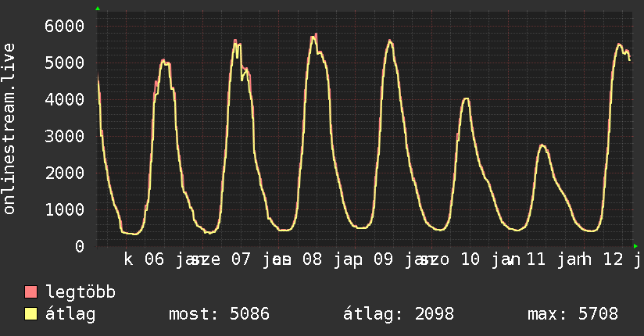This screenshot has width=644, height=336.
Task: Click the 'k' day label on x-axis
Action: click(x=128, y=259)
